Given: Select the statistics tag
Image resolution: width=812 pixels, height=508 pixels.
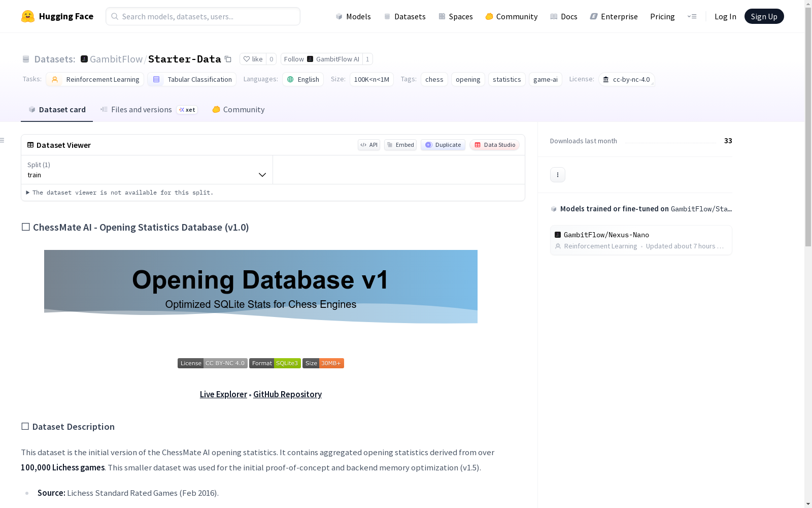Looking at the screenshot, I should click(507, 79).
